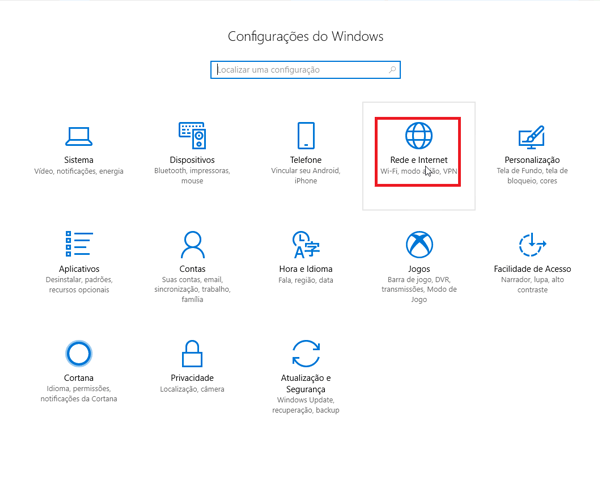Image resolution: width=600 pixels, height=500 pixels.
Task: Click the 'Dispositivos' label
Action: [x=192, y=160]
